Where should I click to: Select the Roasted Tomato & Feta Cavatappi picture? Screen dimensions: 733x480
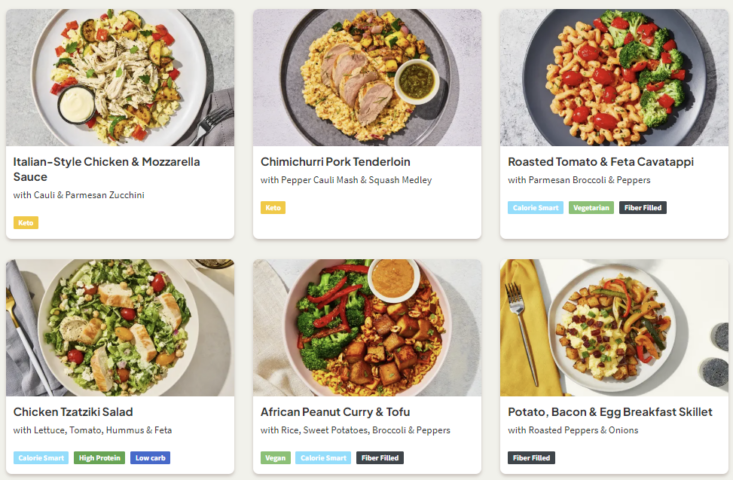point(614,78)
